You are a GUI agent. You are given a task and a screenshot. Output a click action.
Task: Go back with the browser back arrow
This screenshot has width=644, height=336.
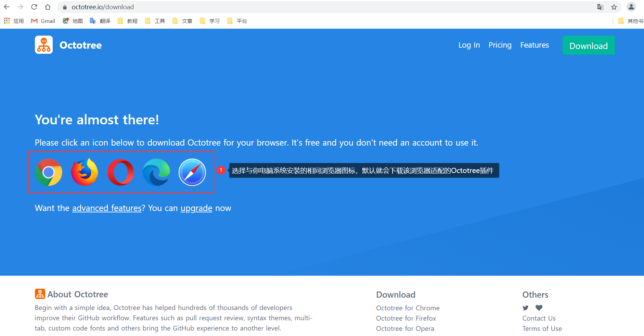point(7,7)
